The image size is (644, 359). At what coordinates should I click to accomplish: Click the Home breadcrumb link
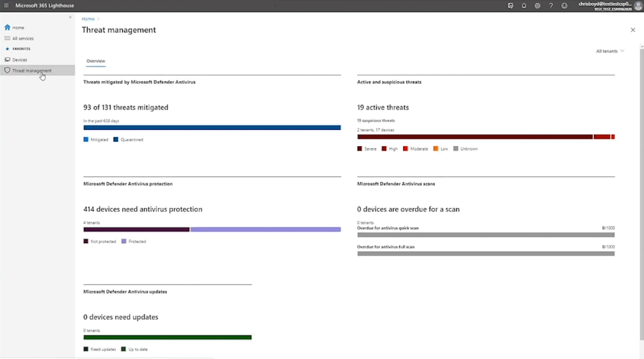[88, 19]
